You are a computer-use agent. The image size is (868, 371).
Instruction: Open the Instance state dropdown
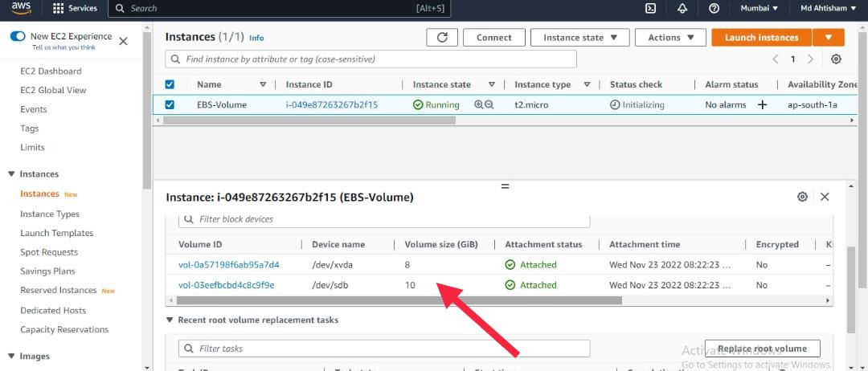point(579,38)
